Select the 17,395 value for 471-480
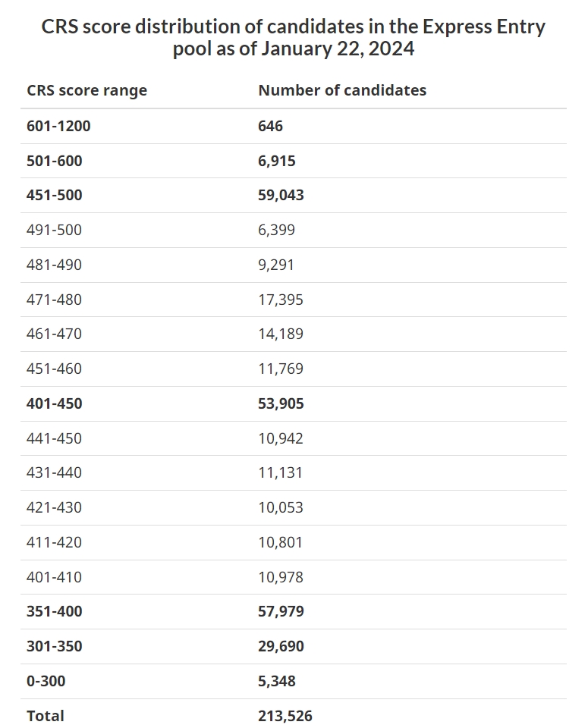588x728 pixels. pyautogui.click(x=280, y=300)
